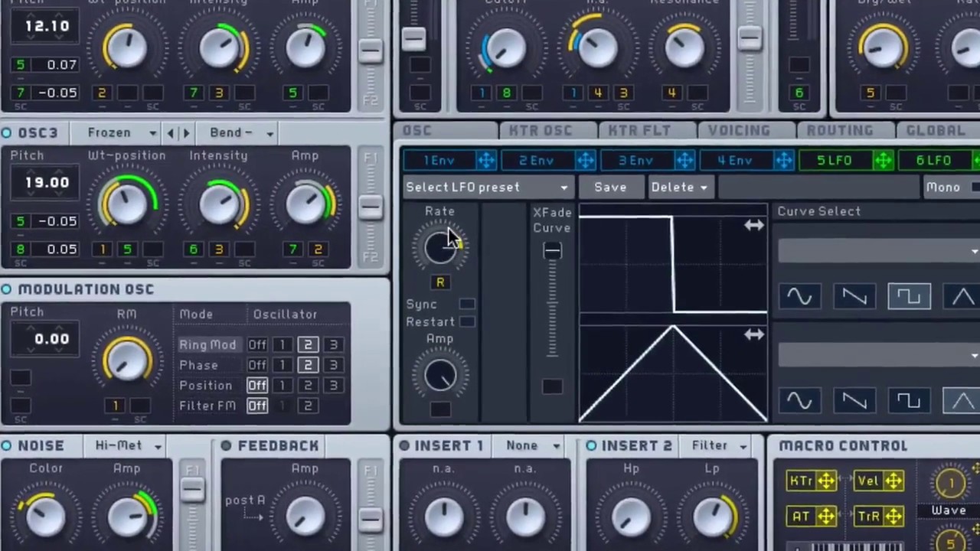The image size is (980, 551).
Task: Open Insert 1 None effect dropdown
Action: coord(532,445)
